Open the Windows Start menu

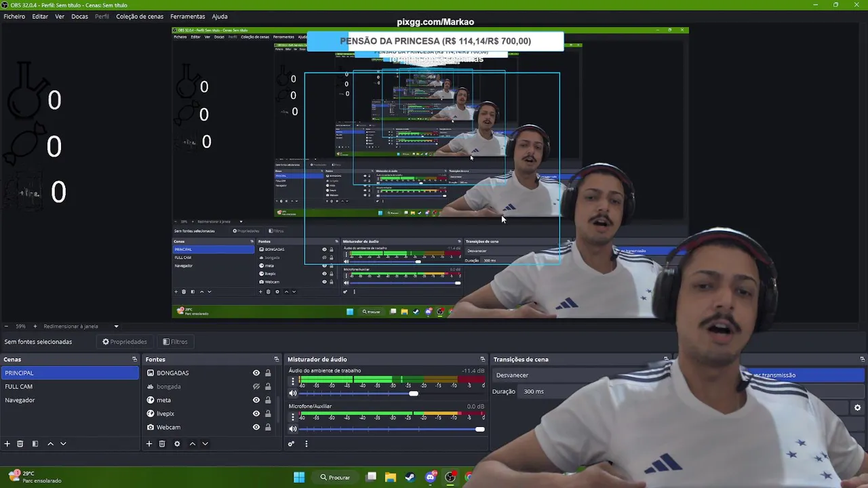[x=299, y=477]
